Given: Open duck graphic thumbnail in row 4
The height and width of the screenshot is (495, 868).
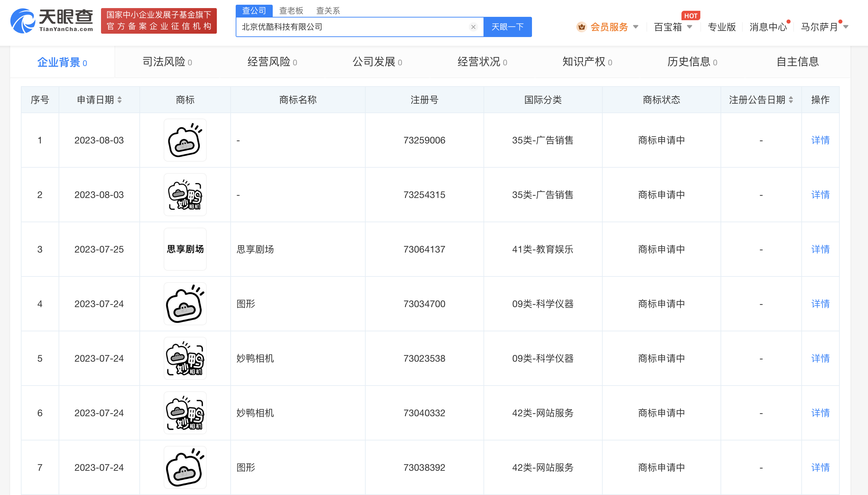Looking at the screenshot, I should [x=185, y=304].
